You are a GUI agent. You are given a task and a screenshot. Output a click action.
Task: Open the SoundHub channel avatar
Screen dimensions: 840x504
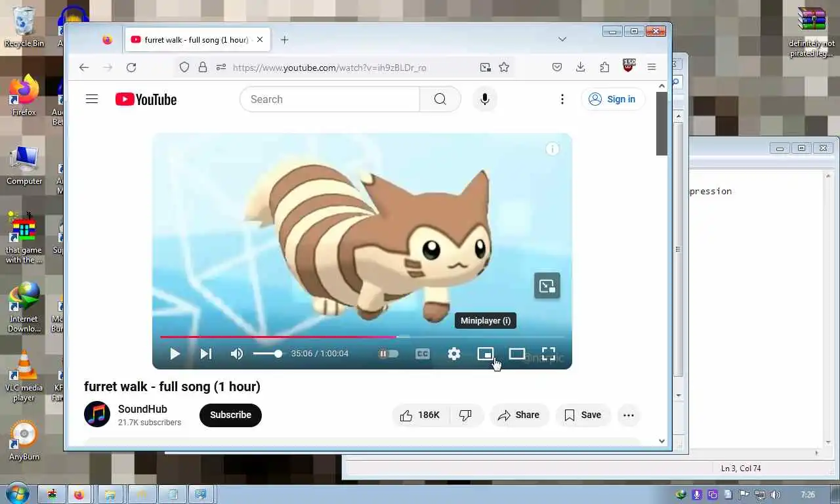coord(97,414)
